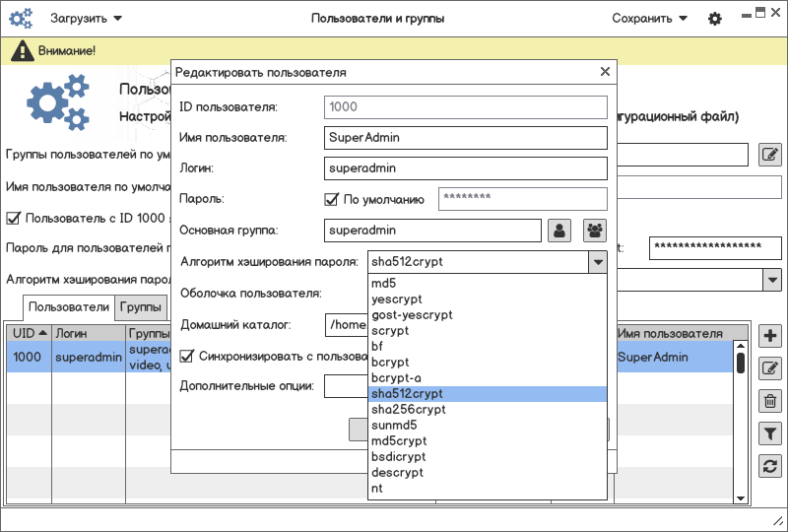Click the single user icon beside main group
The width and height of the screenshot is (788, 532).
click(559, 231)
